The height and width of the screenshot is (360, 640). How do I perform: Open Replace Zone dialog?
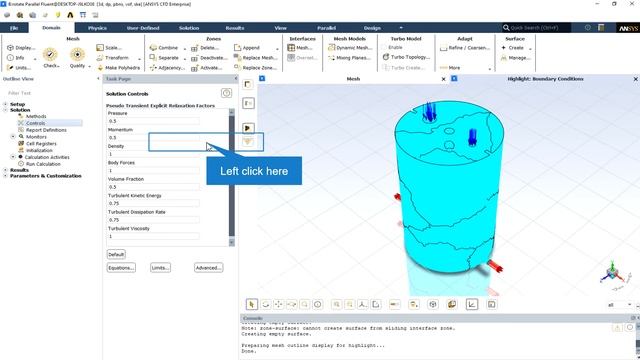(x=255, y=68)
